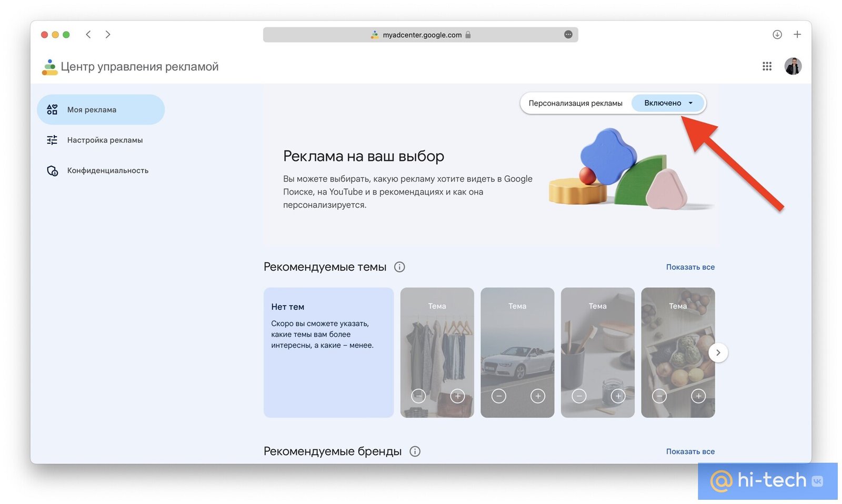The image size is (842, 504).
Task: Open the Включено personalization dropdown
Action: pyautogui.click(x=667, y=103)
